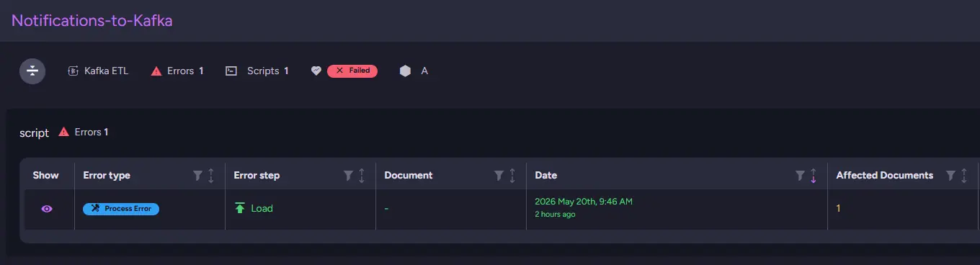Click the Scripts terminal icon
Viewport: 980px width, 265px height.
(x=231, y=71)
